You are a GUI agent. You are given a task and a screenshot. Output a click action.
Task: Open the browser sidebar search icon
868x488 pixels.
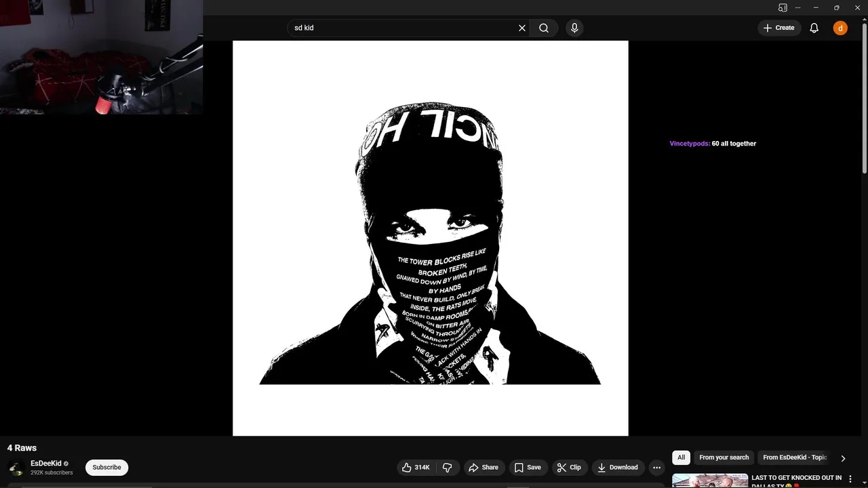tap(783, 7)
